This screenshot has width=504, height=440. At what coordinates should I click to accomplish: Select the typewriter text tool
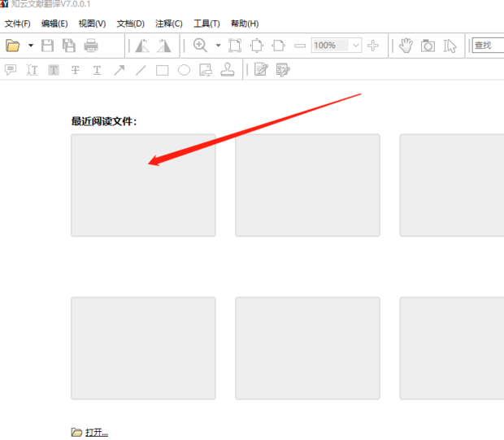click(33, 70)
